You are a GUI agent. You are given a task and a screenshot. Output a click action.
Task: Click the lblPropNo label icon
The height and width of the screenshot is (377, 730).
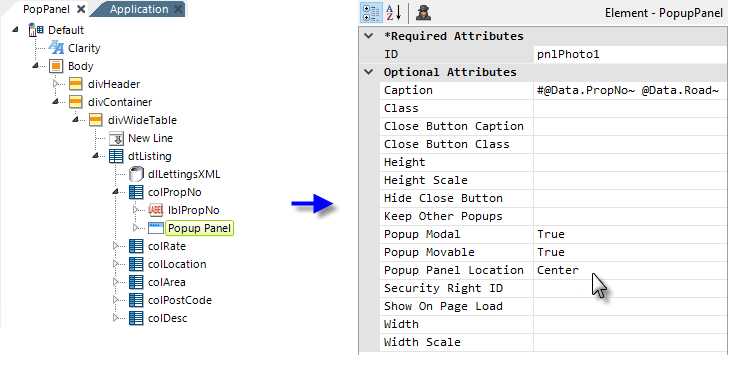coord(156,210)
